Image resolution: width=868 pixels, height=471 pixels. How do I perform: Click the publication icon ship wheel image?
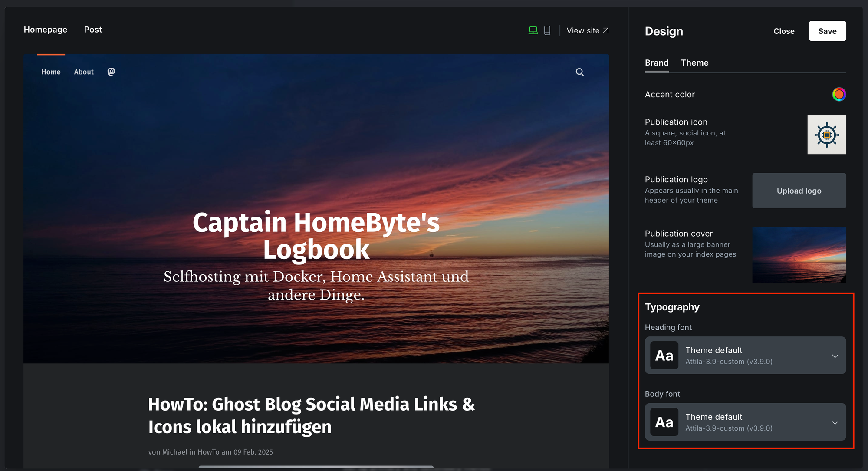[826, 135]
